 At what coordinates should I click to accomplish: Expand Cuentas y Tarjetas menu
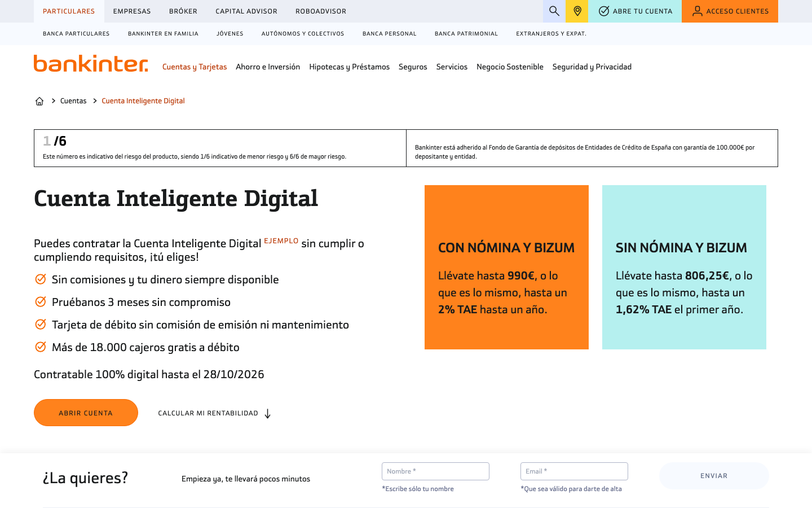(195, 67)
